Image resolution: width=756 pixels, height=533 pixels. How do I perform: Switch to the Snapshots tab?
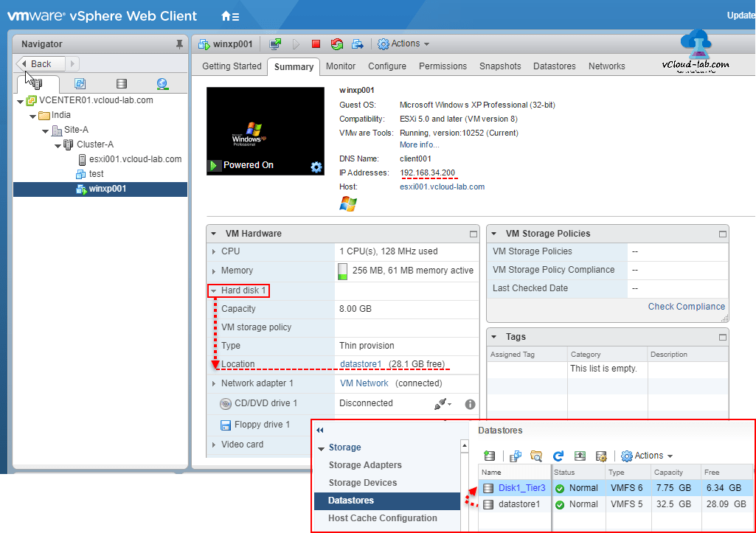point(500,66)
